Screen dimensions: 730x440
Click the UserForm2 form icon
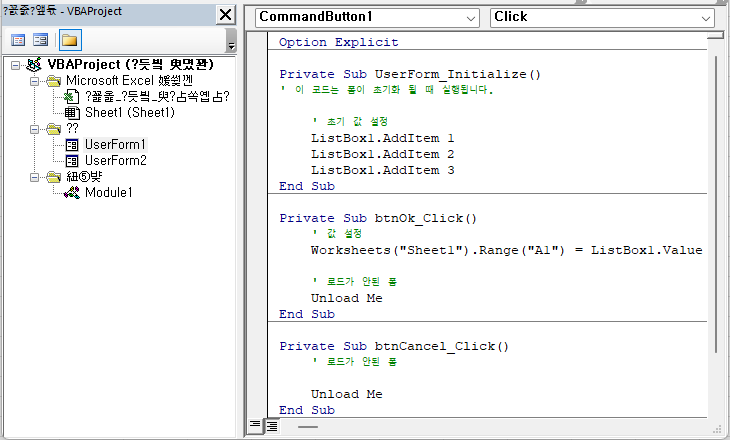pos(72,161)
